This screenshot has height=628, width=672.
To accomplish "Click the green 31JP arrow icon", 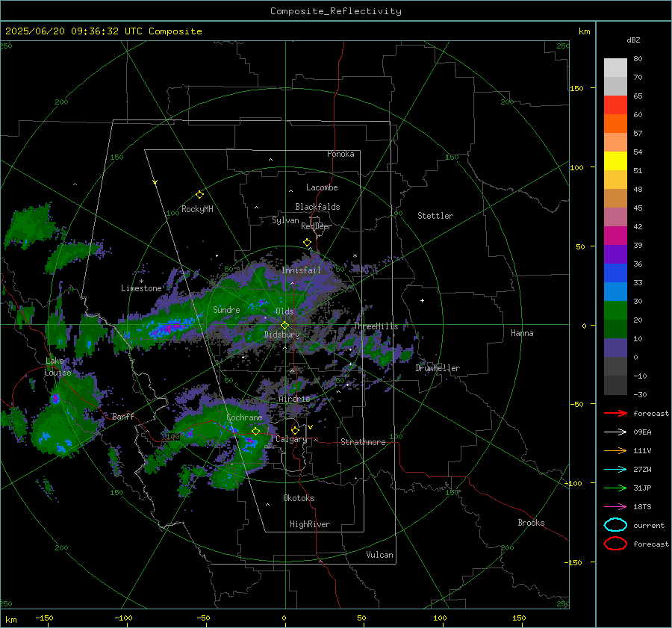I will tap(615, 488).
